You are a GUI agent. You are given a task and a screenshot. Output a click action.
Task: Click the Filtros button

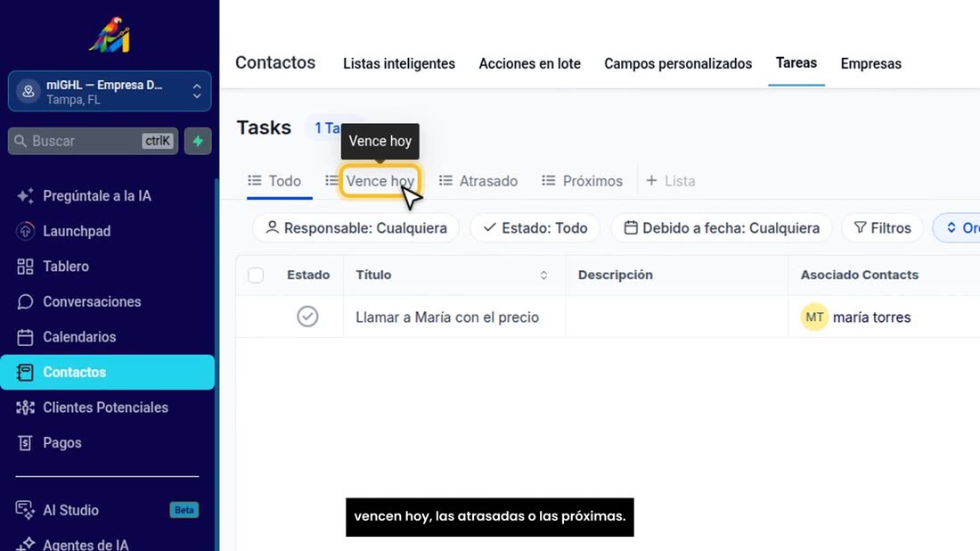[882, 228]
